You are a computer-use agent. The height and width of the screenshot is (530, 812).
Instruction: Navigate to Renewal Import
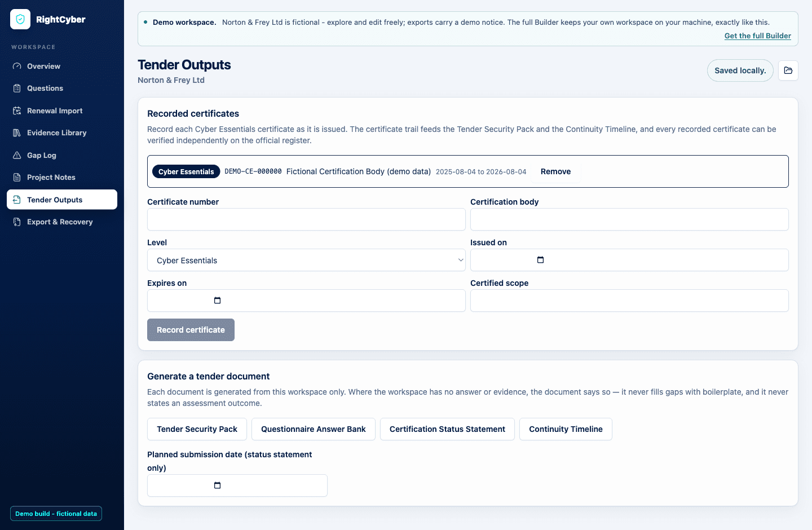tap(62, 111)
